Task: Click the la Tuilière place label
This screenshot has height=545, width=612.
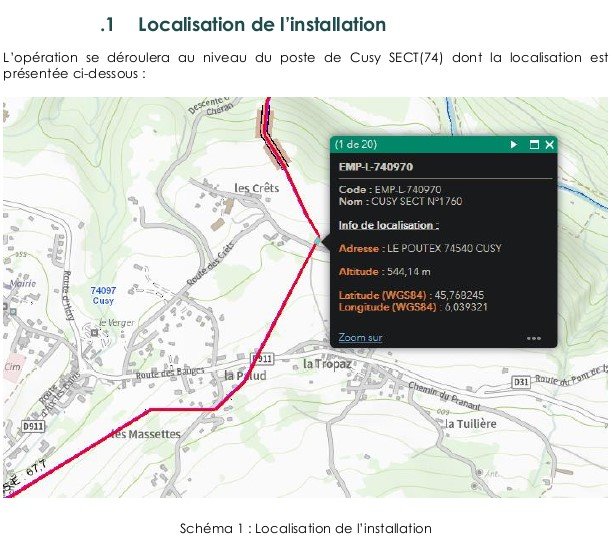Action: (x=471, y=424)
